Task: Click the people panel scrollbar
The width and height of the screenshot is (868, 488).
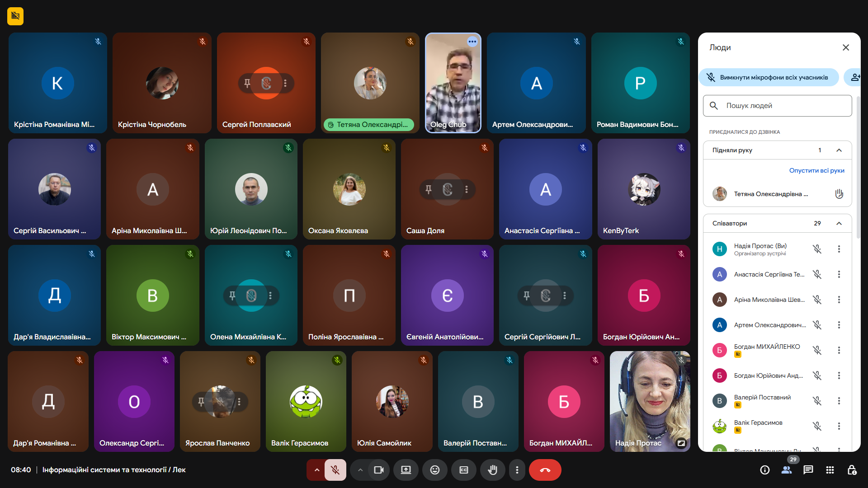Action: [858, 167]
